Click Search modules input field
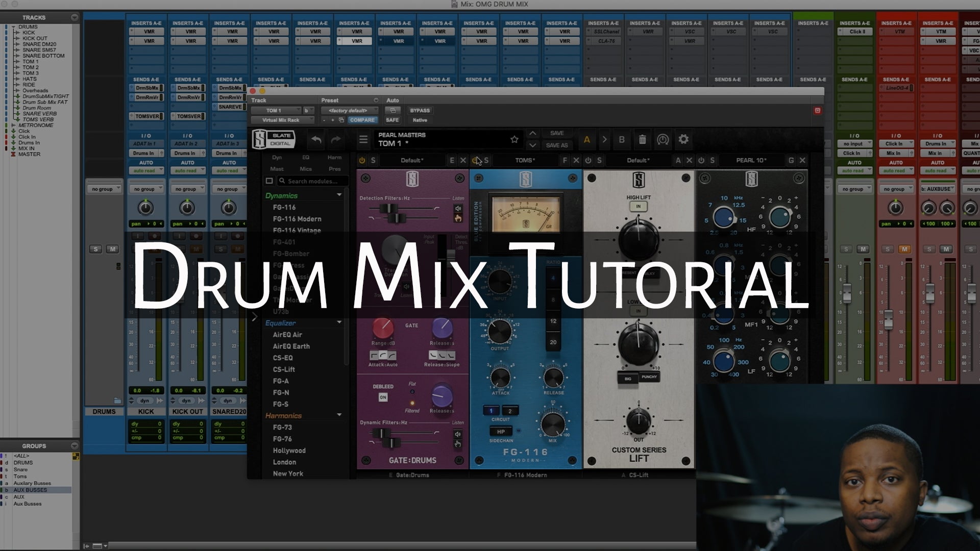The image size is (980, 551). [x=313, y=181]
